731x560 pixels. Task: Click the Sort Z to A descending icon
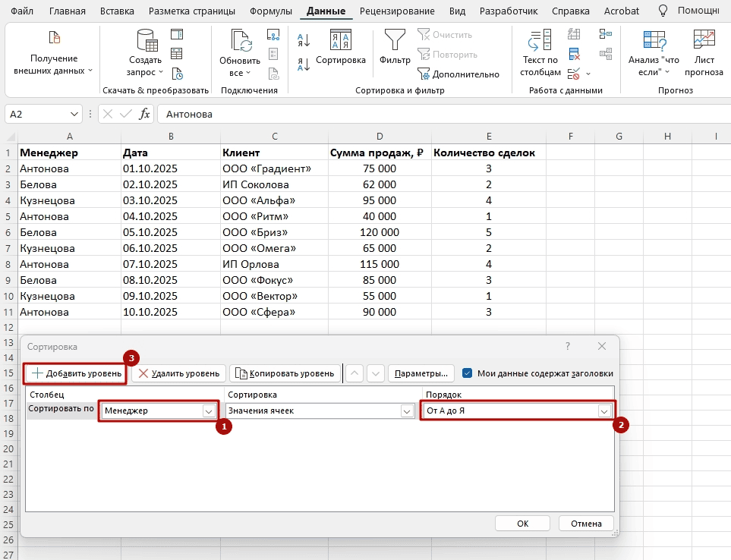[x=304, y=64]
